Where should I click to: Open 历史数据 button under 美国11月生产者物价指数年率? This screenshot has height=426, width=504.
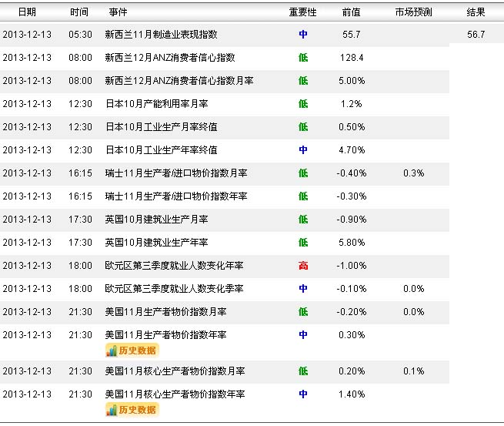[x=132, y=351]
